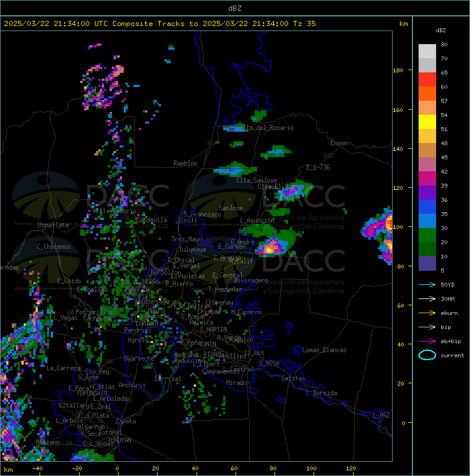Click the 'S_Francisco' place label
This screenshot has width=470, height=476.
point(202,214)
